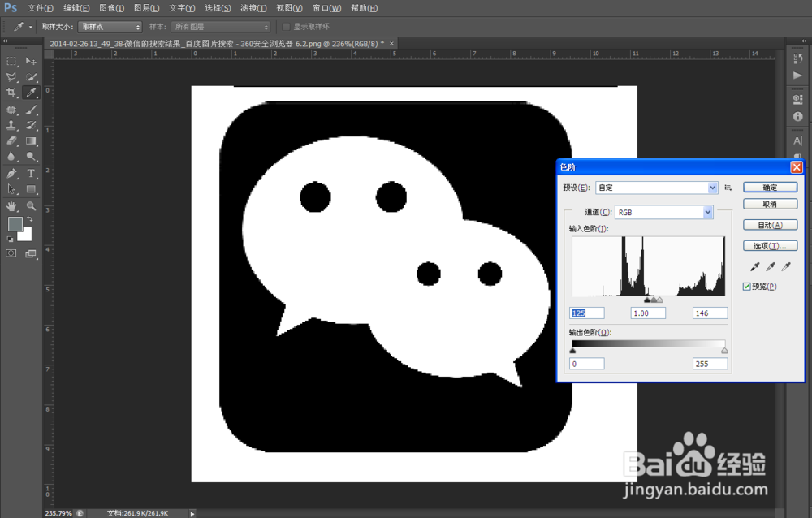This screenshot has width=812, height=518.
Task: Change the screen mode
Action: tap(31, 253)
